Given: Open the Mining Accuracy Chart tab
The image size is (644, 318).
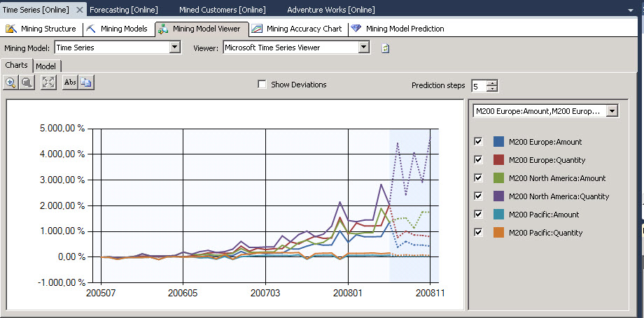Looking at the screenshot, I should (x=297, y=29).
